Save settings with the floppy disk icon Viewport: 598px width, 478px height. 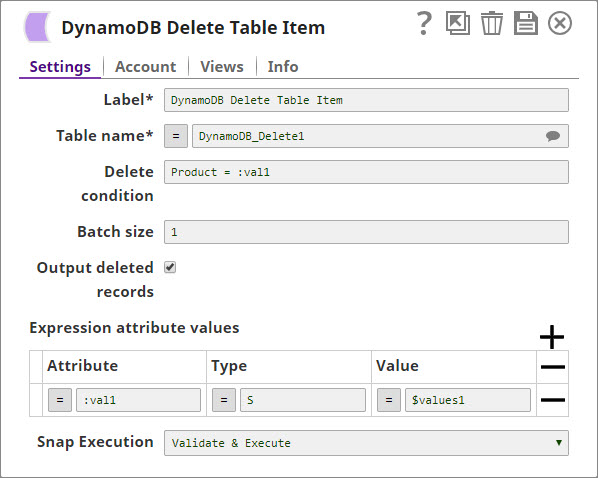click(526, 23)
